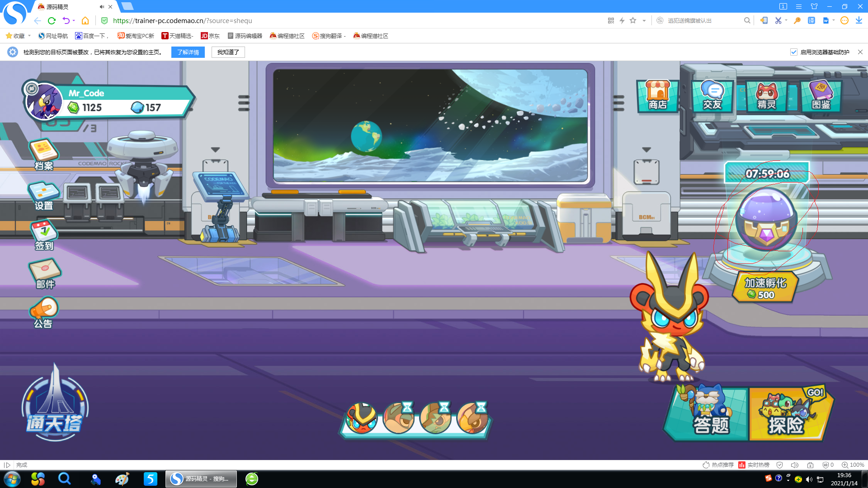The height and width of the screenshot is (488, 868).
Task: Click the taskbar clock showing 19:36
Action: click(844, 479)
